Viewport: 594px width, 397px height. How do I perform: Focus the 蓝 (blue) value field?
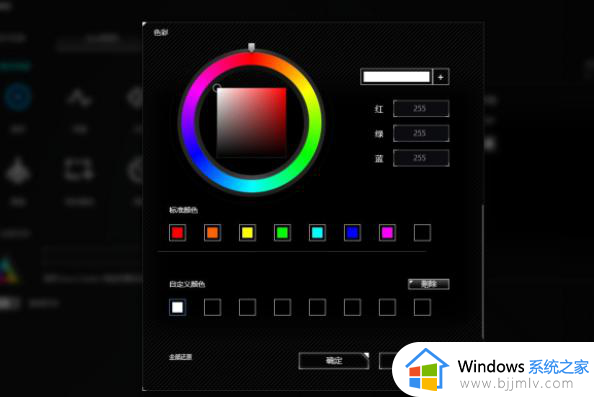(421, 158)
